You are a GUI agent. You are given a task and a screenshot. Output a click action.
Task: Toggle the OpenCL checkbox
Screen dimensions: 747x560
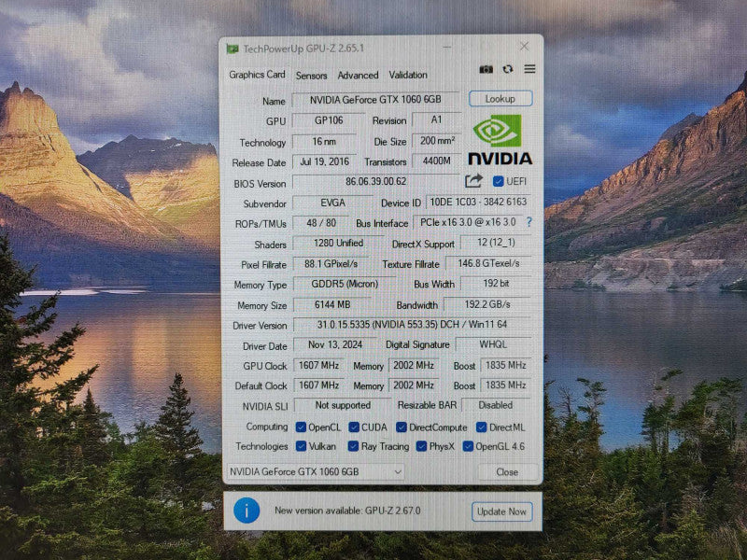[x=301, y=427]
